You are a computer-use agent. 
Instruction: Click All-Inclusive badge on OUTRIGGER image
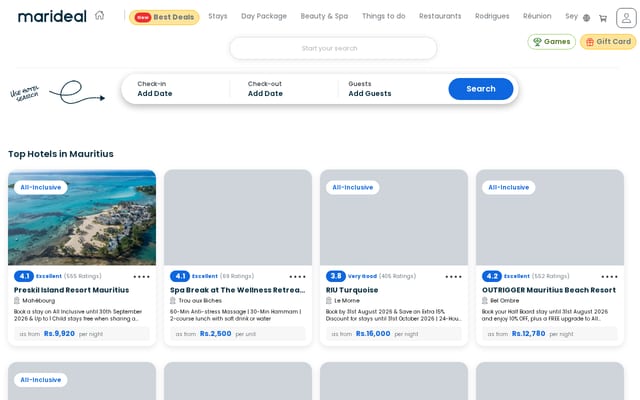point(509,187)
